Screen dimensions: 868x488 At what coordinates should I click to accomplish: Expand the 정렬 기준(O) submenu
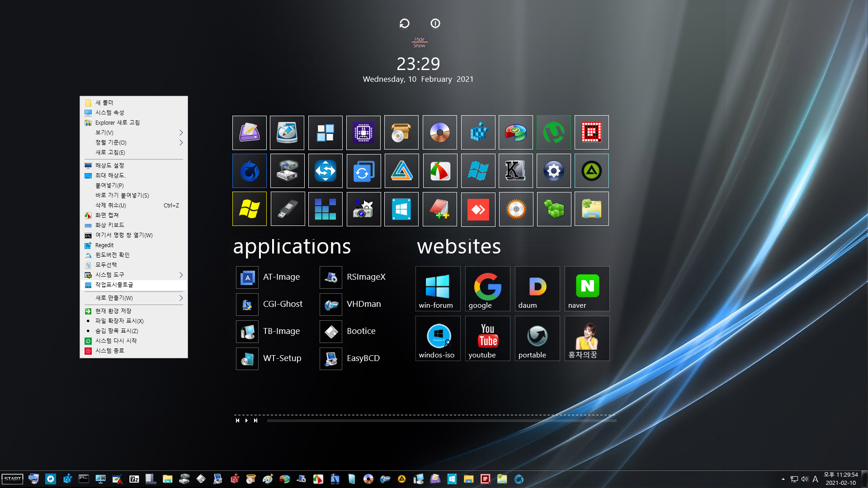pyautogui.click(x=134, y=142)
